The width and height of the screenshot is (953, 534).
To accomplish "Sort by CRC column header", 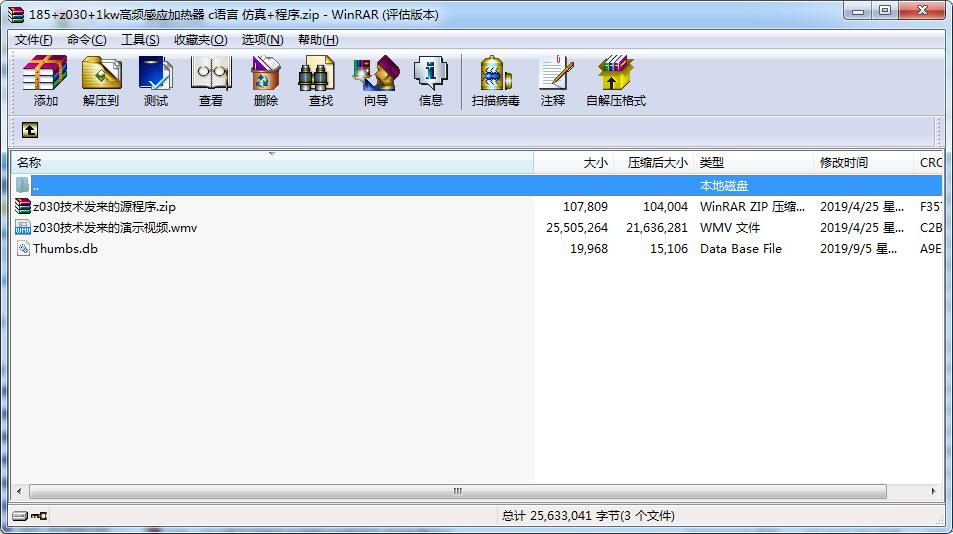I will [x=928, y=163].
